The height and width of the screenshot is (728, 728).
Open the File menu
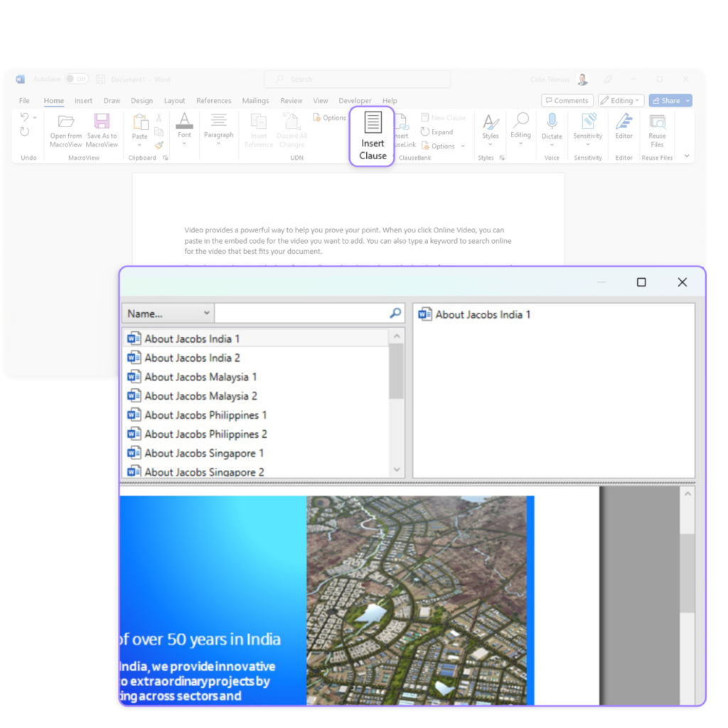tap(24, 101)
